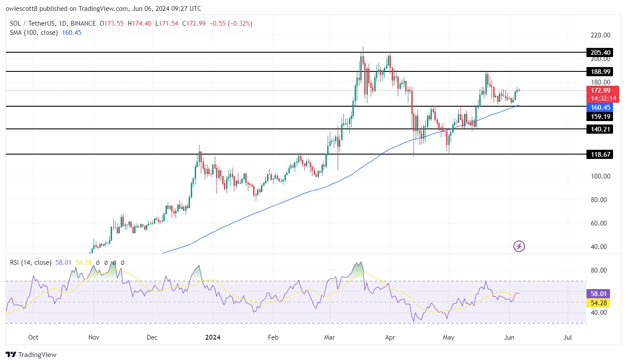The height and width of the screenshot is (364, 627).
Task: Click the TradingView logo at bottom left
Action: (31, 355)
